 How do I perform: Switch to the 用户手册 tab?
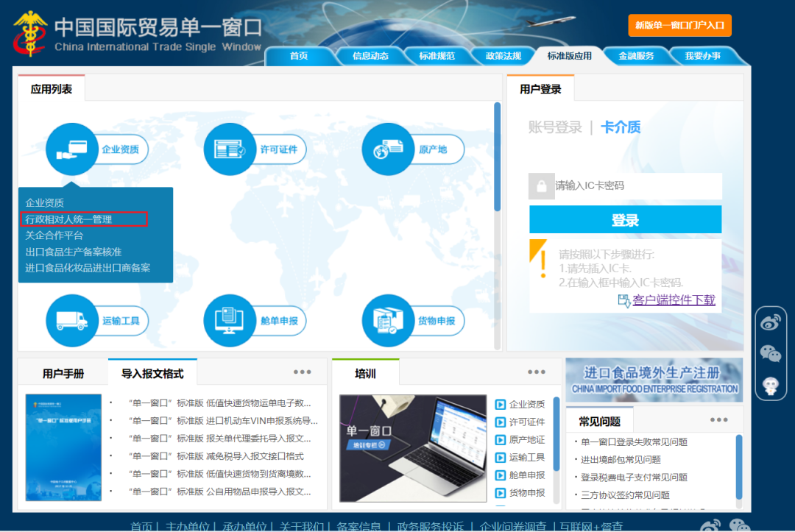tap(63, 374)
